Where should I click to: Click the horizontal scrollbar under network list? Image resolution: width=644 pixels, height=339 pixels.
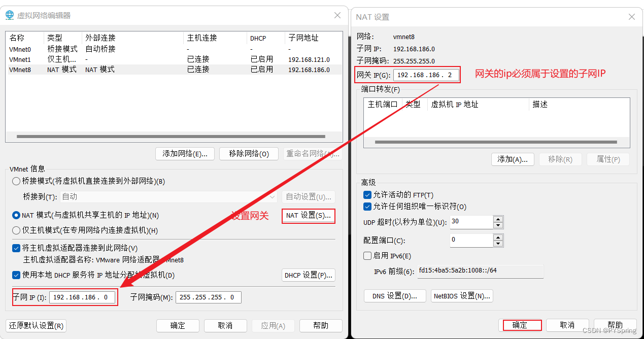[x=171, y=137]
